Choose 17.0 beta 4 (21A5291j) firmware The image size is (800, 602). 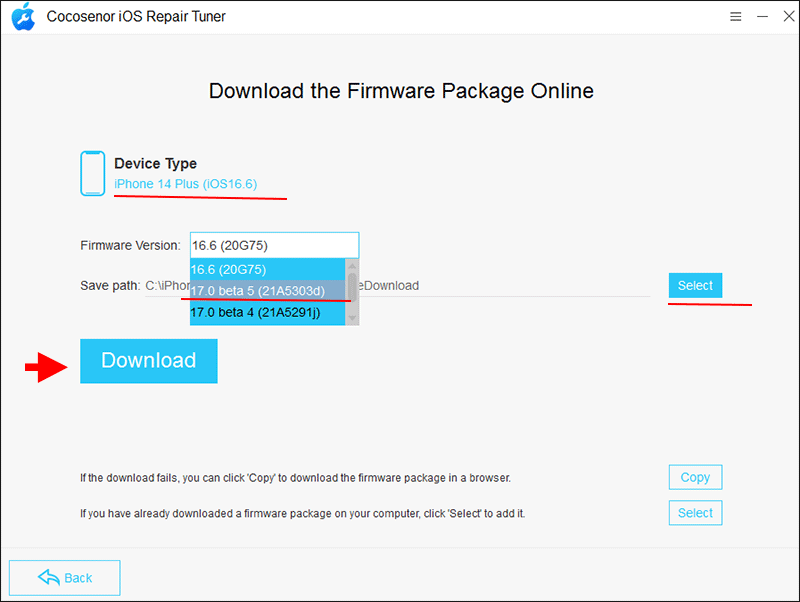(x=267, y=312)
